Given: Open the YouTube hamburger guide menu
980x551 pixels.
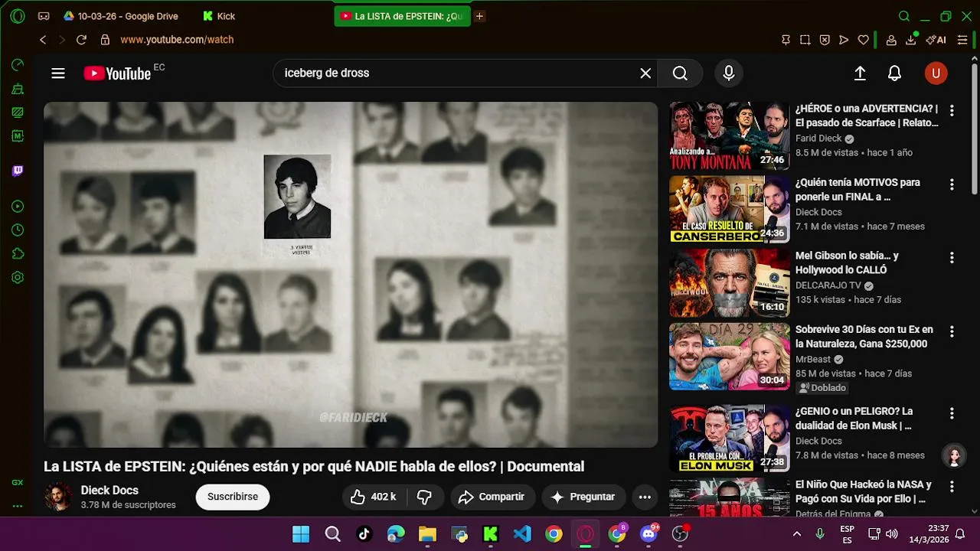Looking at the screenshot, I should coord(58,73).
